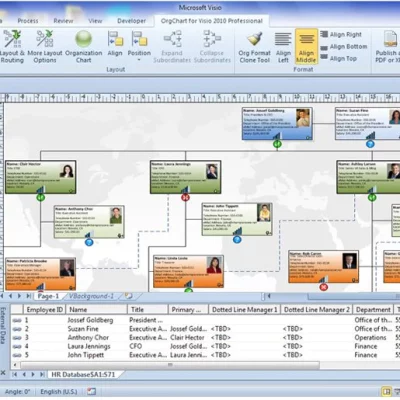Click blue circle under Suzan Fine card
This screenshot has width=400, height=400.
(370, 144)
